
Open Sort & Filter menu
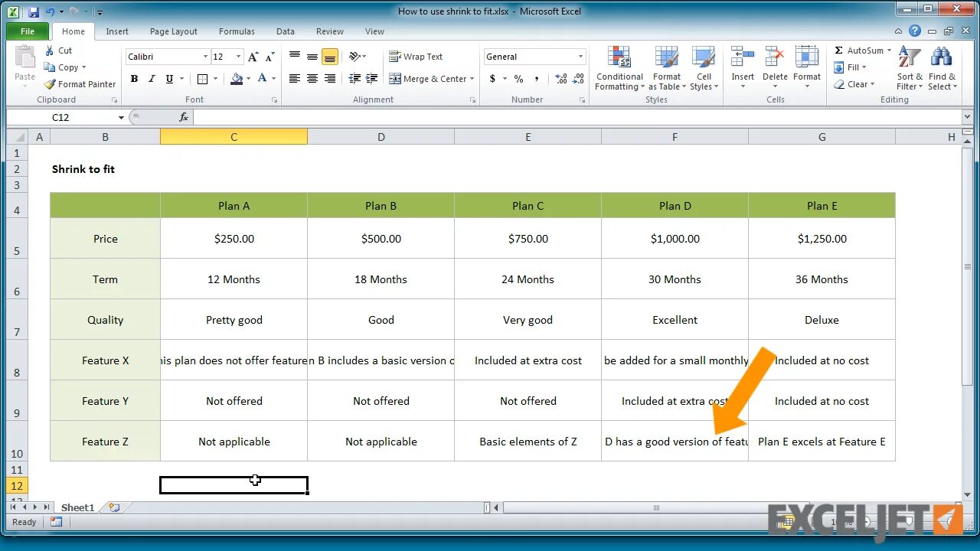coord(909,68)
